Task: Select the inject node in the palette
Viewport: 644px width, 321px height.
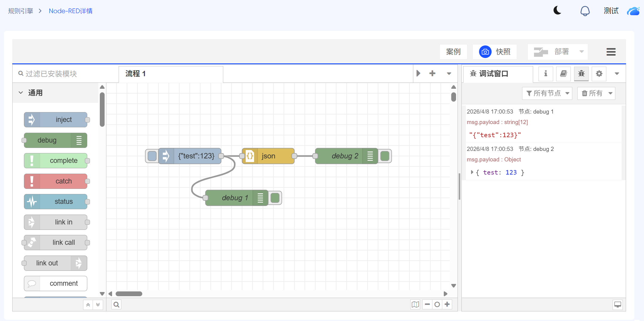Action: point(56,120)
